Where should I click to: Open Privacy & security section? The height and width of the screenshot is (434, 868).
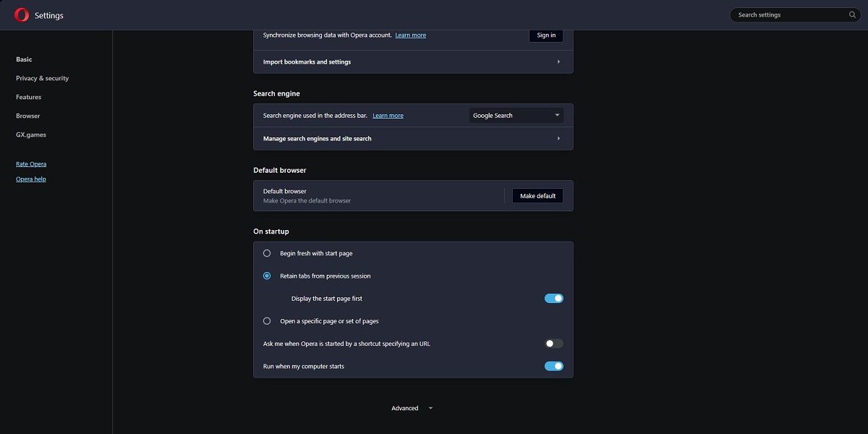coord(42,78)
